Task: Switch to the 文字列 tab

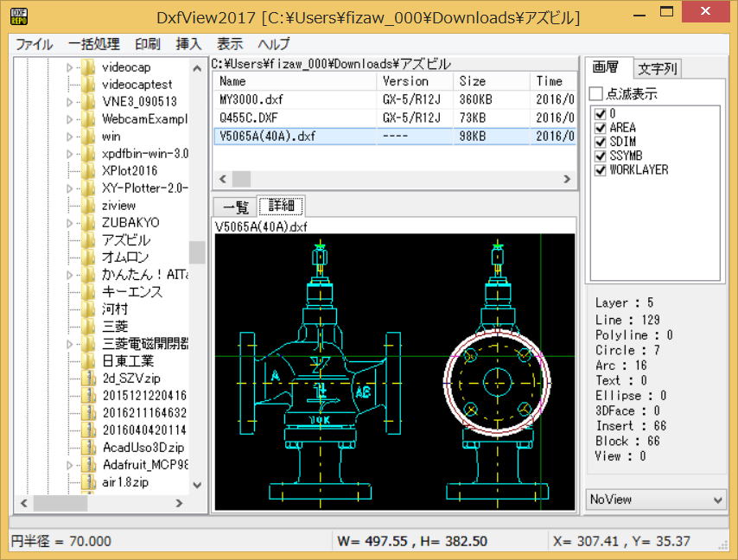Action: click(657, 69)
